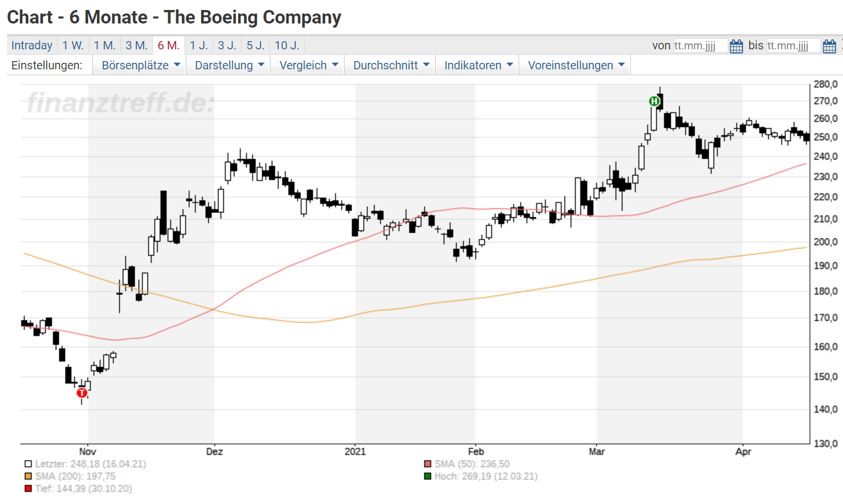
Task: Open the Voreinstellungen dropdown
Action: 576,65
